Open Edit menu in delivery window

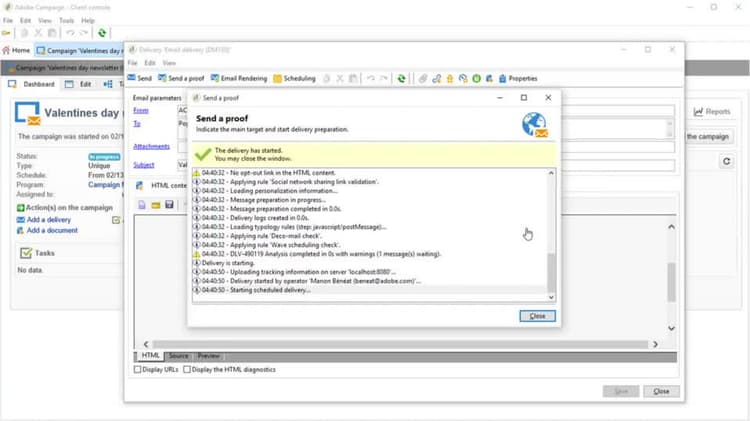tap(150, 63)
